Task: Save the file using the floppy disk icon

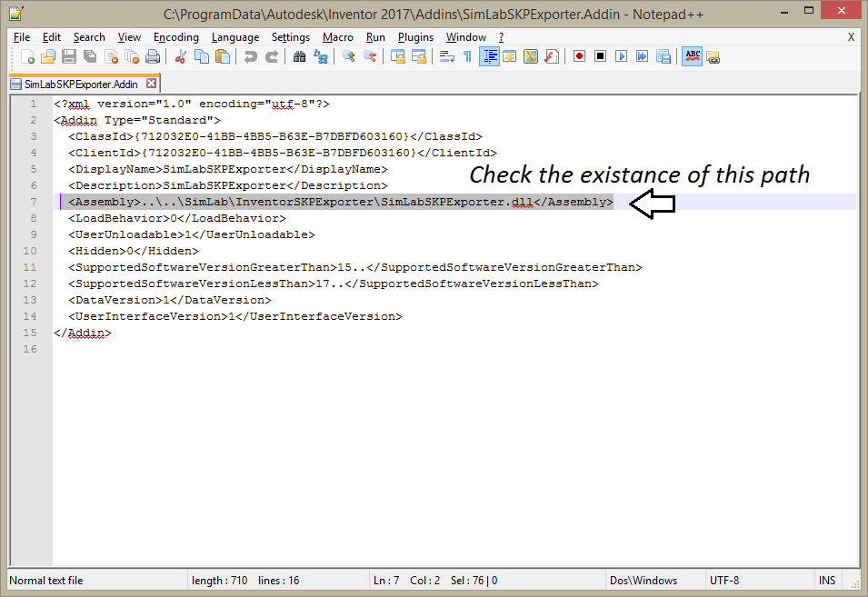Action: [x=70, y=56]
